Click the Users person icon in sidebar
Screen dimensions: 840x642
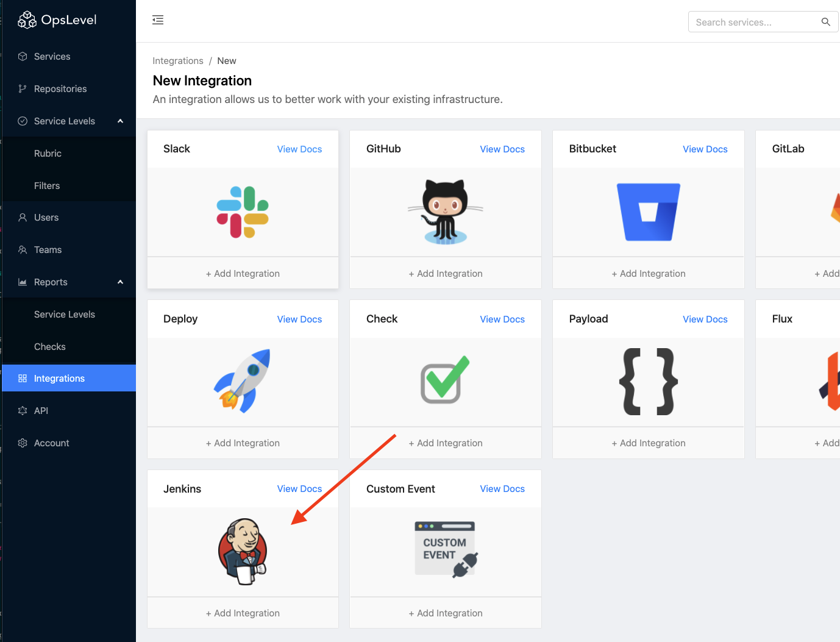[23, 218]
